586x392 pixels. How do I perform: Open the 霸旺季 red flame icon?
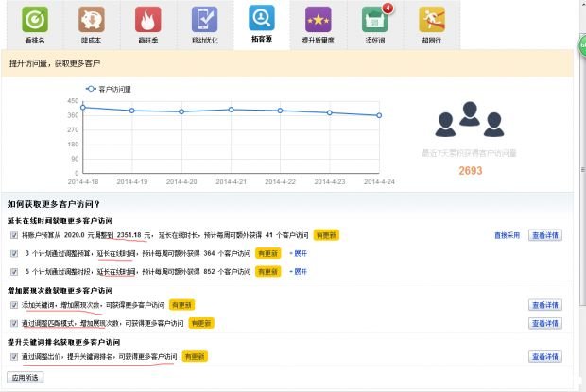pyautogui.click(x=148, y=20)
